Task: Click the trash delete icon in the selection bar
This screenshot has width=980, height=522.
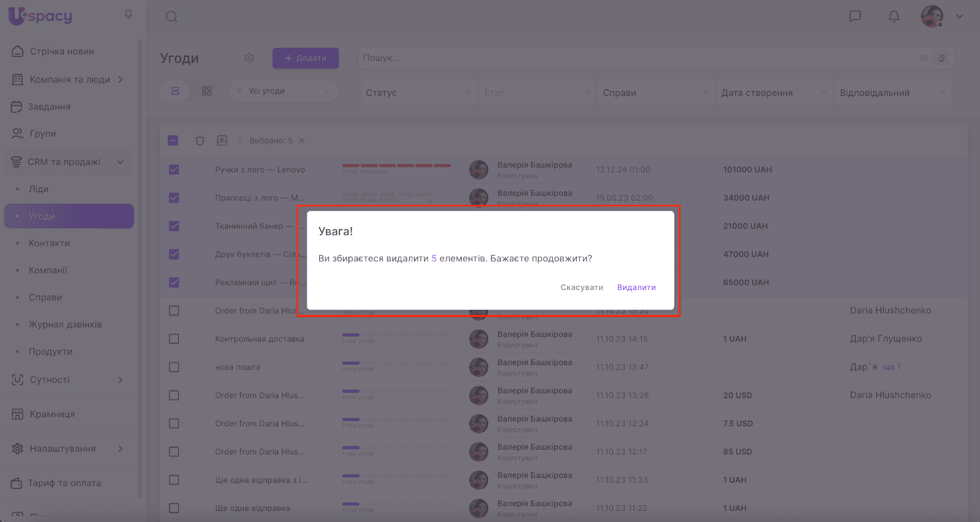Action: coord(200,141)
